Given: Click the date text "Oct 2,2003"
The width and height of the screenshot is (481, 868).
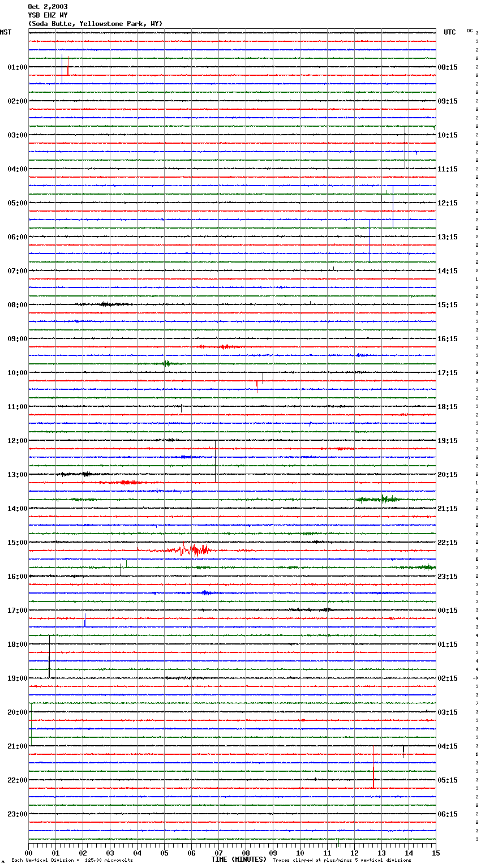Looking at the screenshot, I should (x=48, y=7).
